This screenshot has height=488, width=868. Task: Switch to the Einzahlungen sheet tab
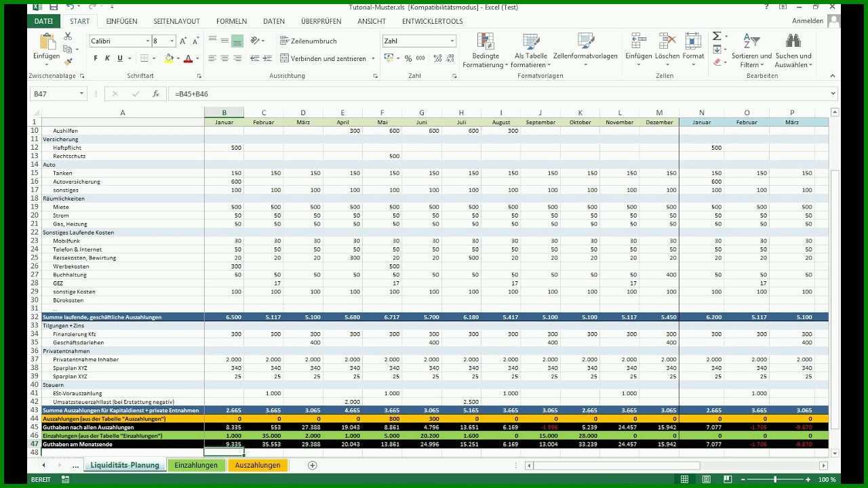(196, 465)
